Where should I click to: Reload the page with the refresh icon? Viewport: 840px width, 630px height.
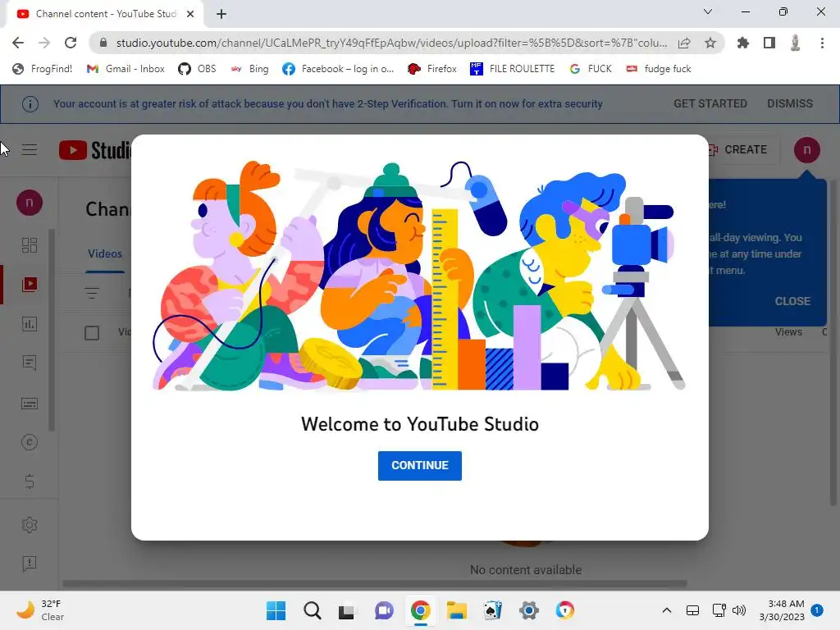point(71,43)
